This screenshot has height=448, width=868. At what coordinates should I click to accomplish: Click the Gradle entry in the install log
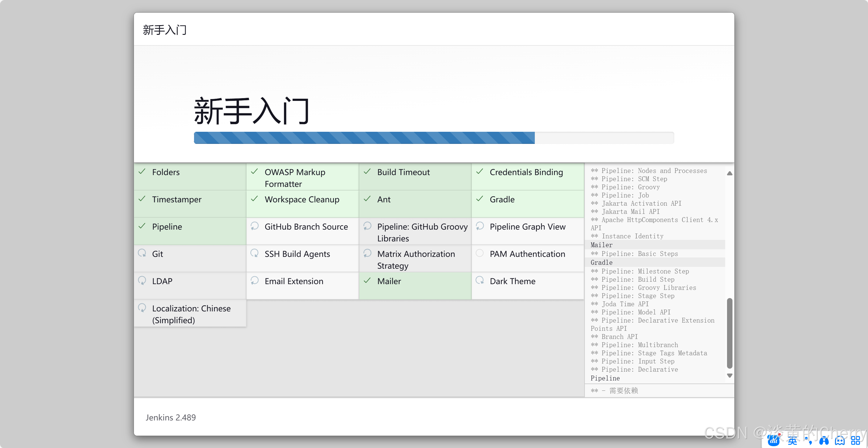click(x=602, y=262)
